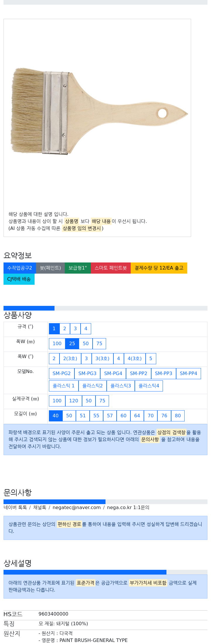Select 120 in 실제규격 row
The height and width of the screenshot is (644, 211).
point(74,401)
